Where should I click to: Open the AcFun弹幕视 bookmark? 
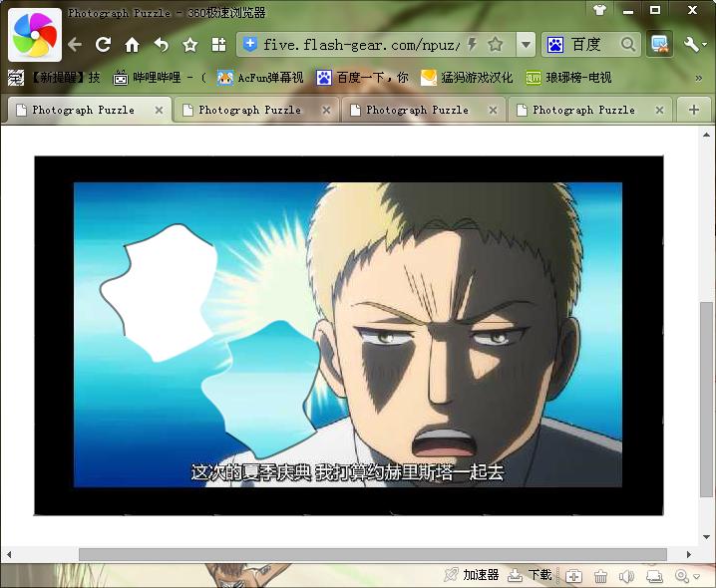[x=260, y=77]
